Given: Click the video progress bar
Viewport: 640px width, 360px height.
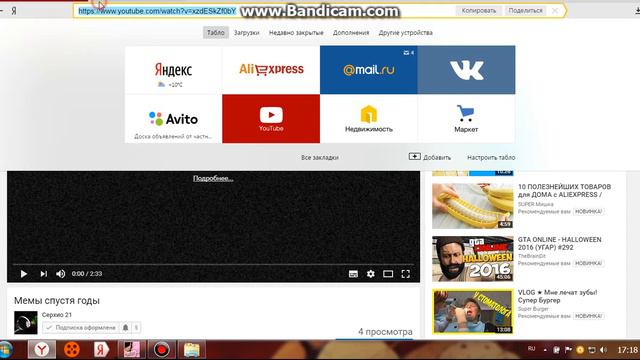Looking at the screenshot, I should click(x=213, y=264).
